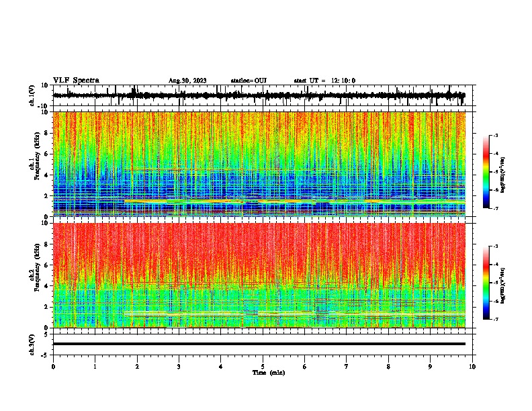Click time axis tick label "7"

click(347, 367)
